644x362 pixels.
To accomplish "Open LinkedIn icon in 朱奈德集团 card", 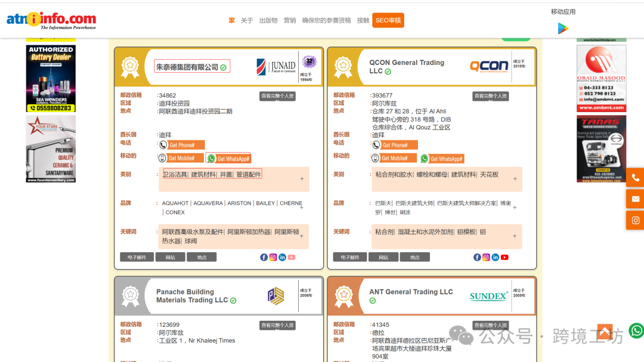I will pyautogui.click(x=282, y=257).
